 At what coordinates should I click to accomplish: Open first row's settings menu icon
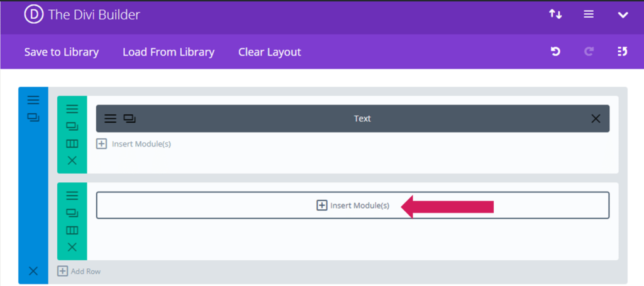(72, 109)
